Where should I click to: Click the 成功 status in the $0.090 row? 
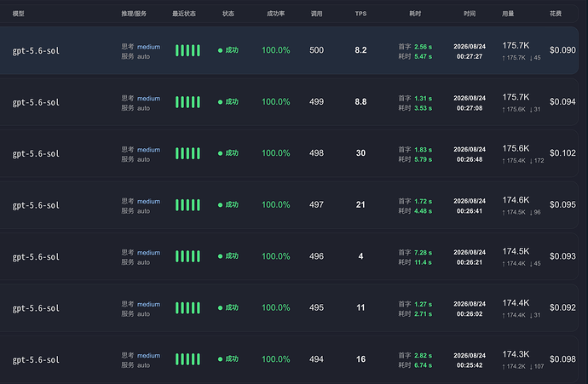(x=228, y=50)
